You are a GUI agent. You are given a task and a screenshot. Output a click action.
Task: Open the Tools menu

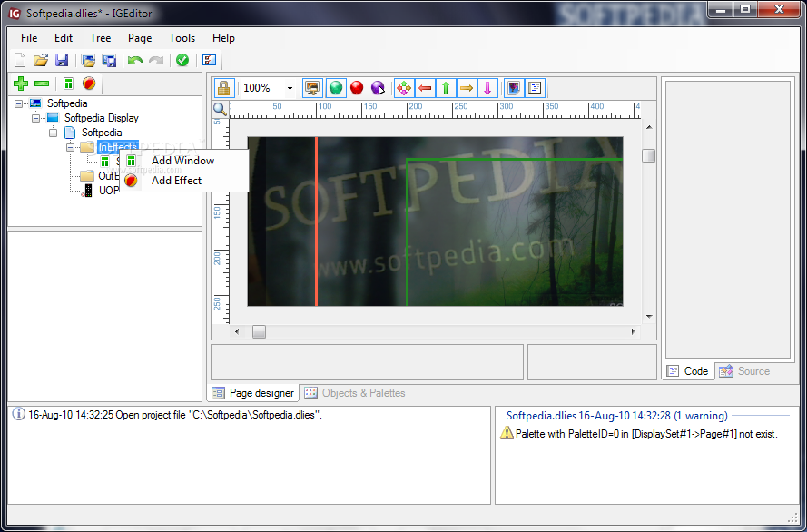tap(182, 38)
